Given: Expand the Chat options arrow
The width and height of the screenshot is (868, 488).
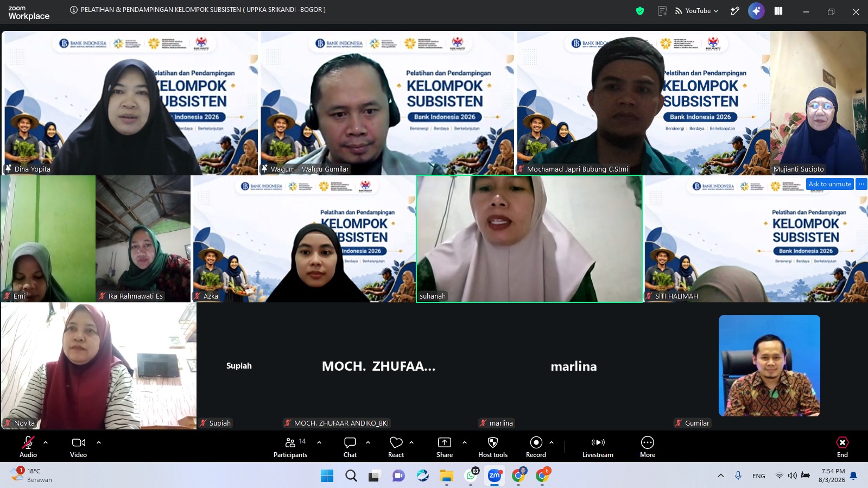Looking at the screenshot, I should tap(368, 442).
